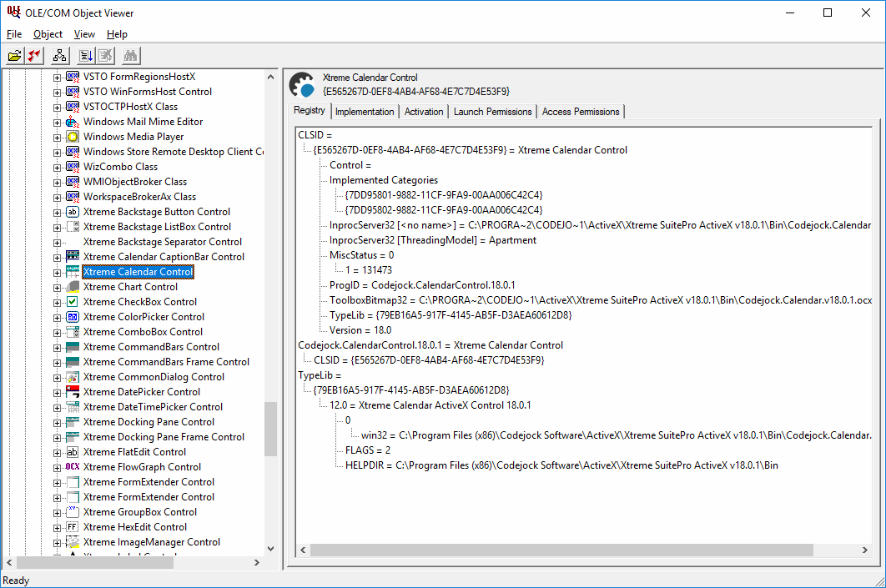Click the registry pane horizontal scrollbar thumb
The width and height of the screenshot is (886, 588).
point(561,550)
